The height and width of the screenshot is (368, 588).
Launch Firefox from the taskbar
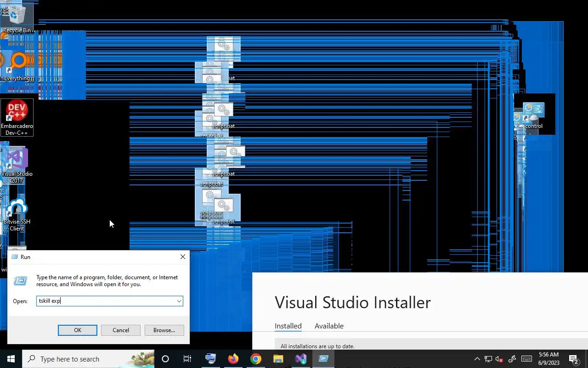[x=233, y=359]
